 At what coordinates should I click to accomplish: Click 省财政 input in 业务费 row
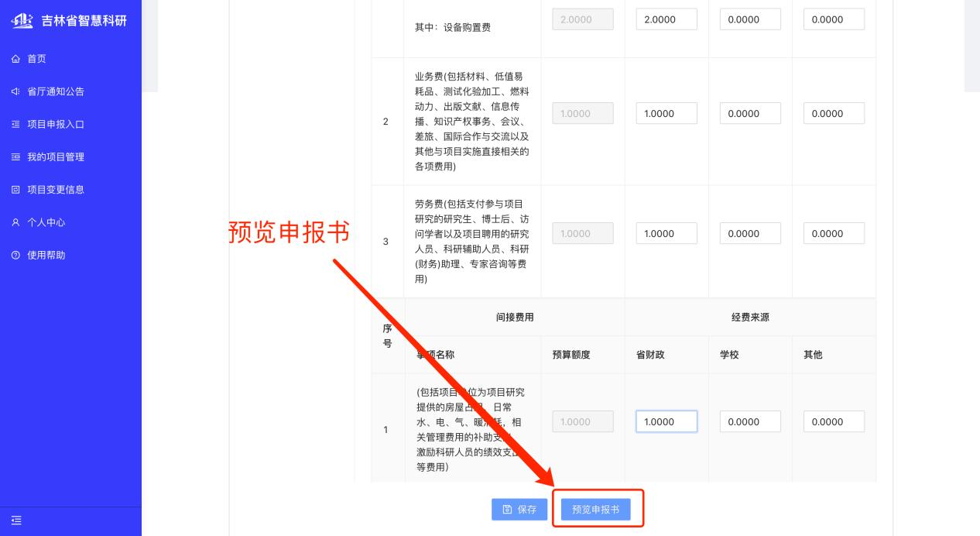(666, 113)
